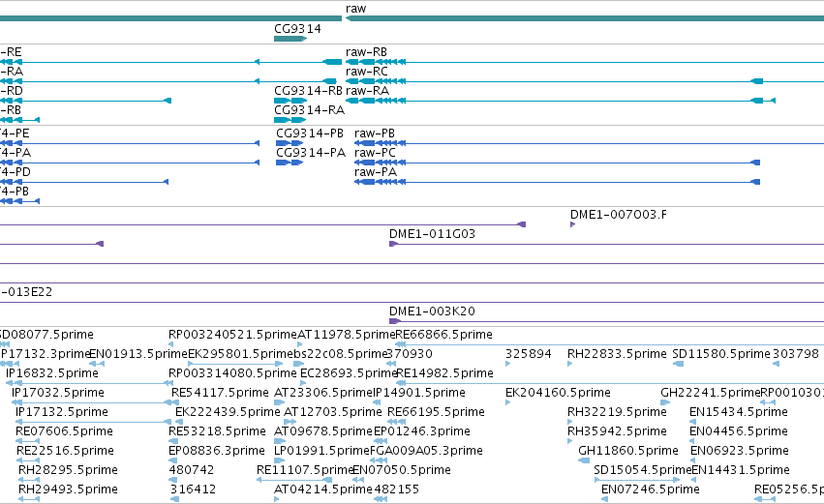Click the EC28693.5prime EST label

(x=349, y=373)
